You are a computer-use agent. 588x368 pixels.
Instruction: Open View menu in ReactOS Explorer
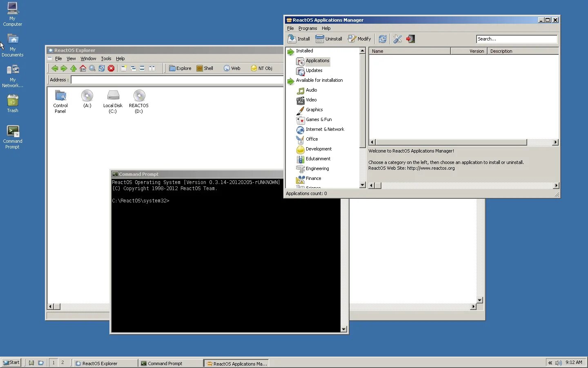pyautogui.click(x=71, y=58)
